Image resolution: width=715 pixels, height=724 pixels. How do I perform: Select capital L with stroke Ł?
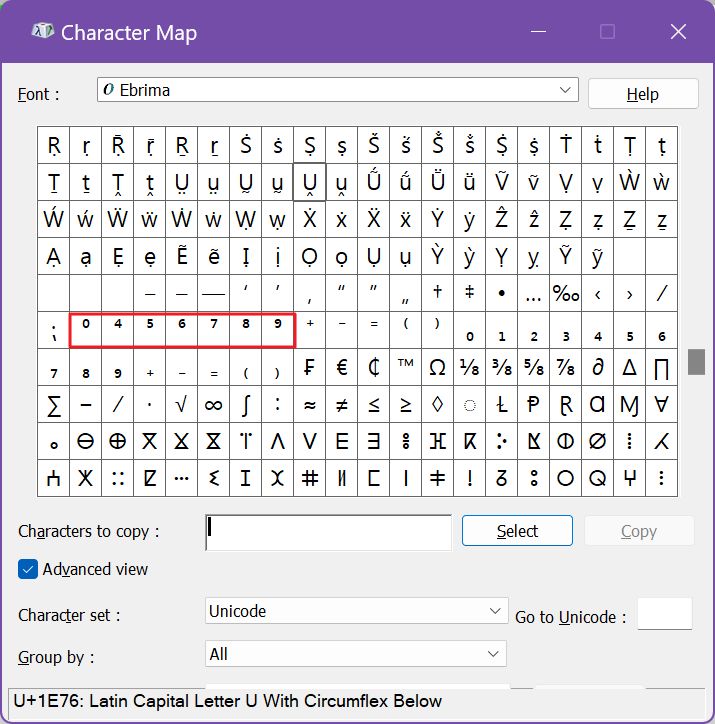[502, 404]
